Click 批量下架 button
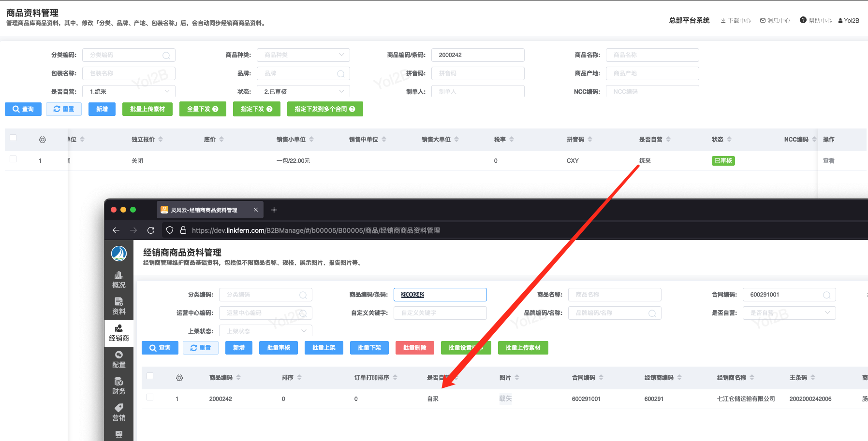The width and height of the screenshot is (868, 441). coord(369,348)
